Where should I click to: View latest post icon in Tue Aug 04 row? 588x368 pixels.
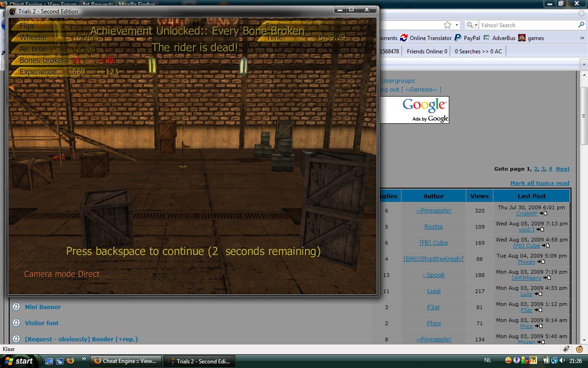(541, 262)
